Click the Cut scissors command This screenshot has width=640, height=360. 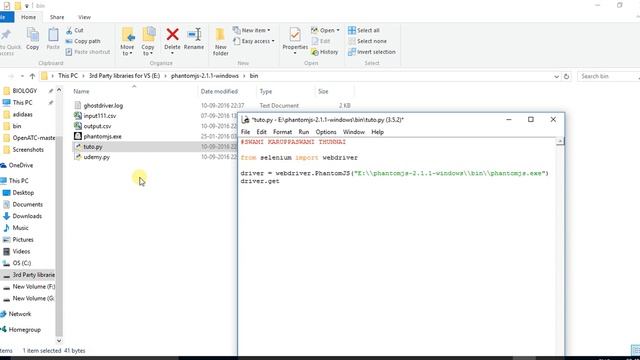pyautogui.click(x=75, y=30)
